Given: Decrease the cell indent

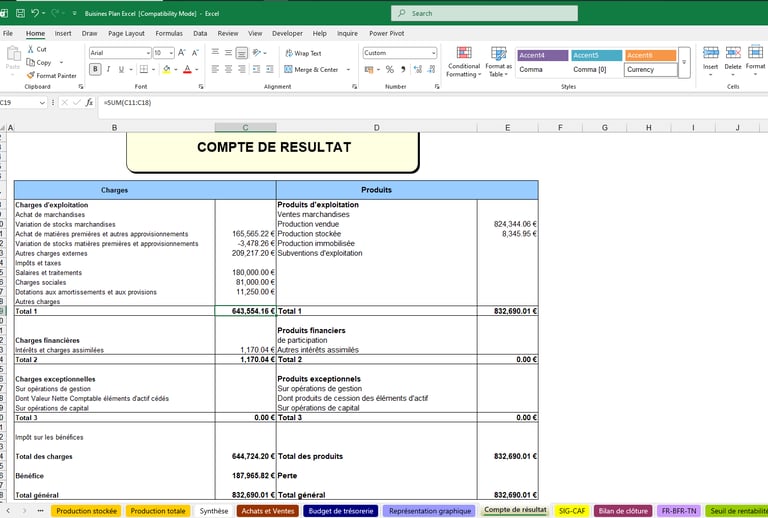Looking at the screenshot, I should click(x=256, y=70).
